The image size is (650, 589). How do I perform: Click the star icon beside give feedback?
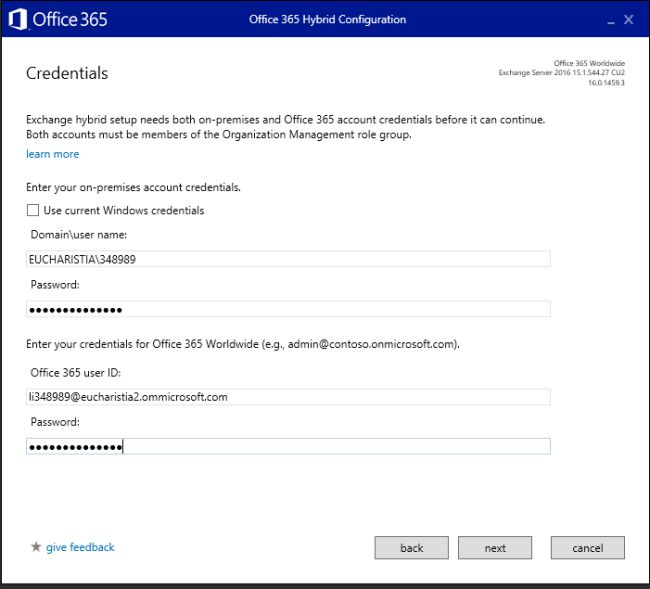36,547
